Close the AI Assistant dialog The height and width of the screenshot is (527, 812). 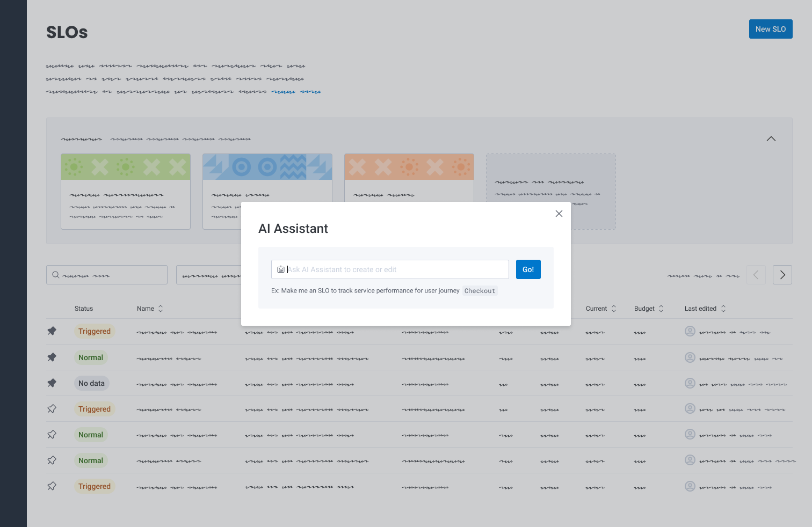click(559, 214)
